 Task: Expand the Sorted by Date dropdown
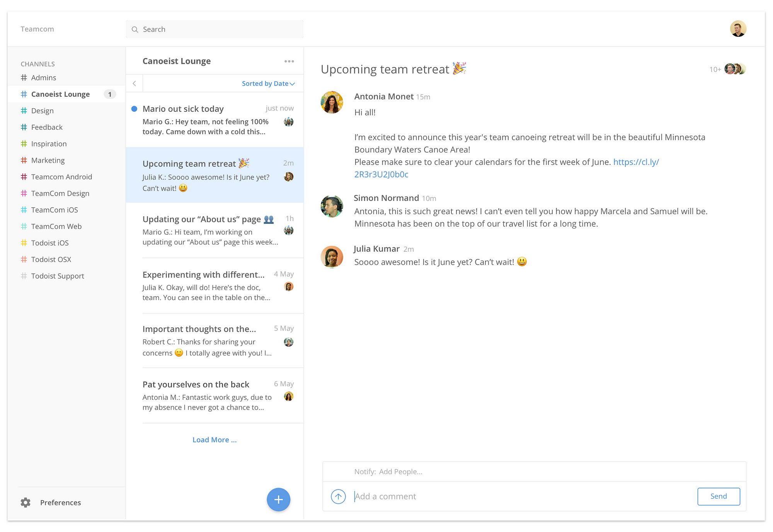pyautogui.click(x=268, y=83)
